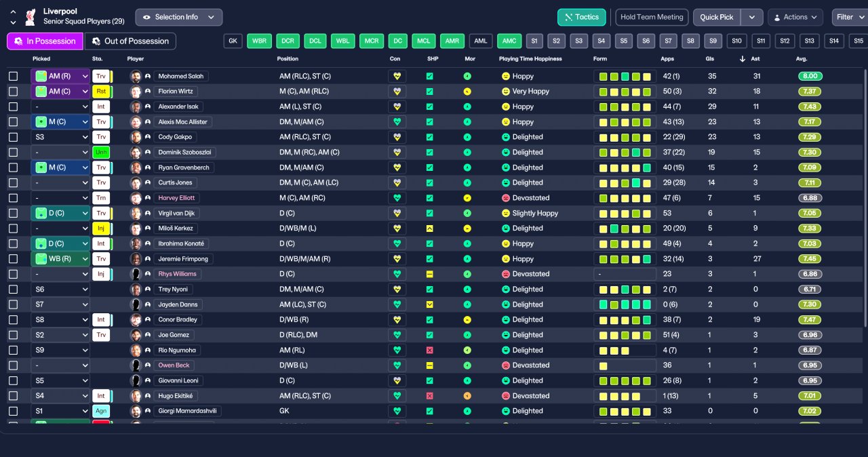Click Rst status badge for Florian Wirtz
This screenshot has height=457, width=868.
pos(101,92)
